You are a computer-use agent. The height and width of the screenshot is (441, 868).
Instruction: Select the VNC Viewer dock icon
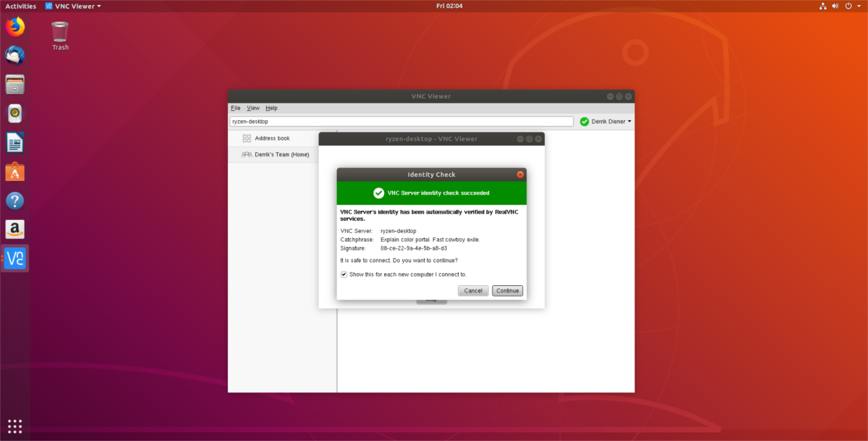15,259
